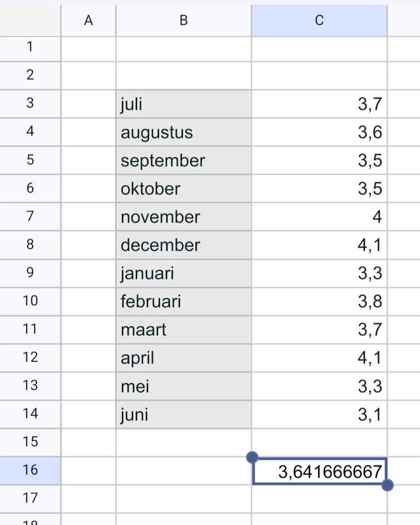Click the average result 3,641666667 cell
Screen dimensions: 420x525
click(x=320, y=471)
